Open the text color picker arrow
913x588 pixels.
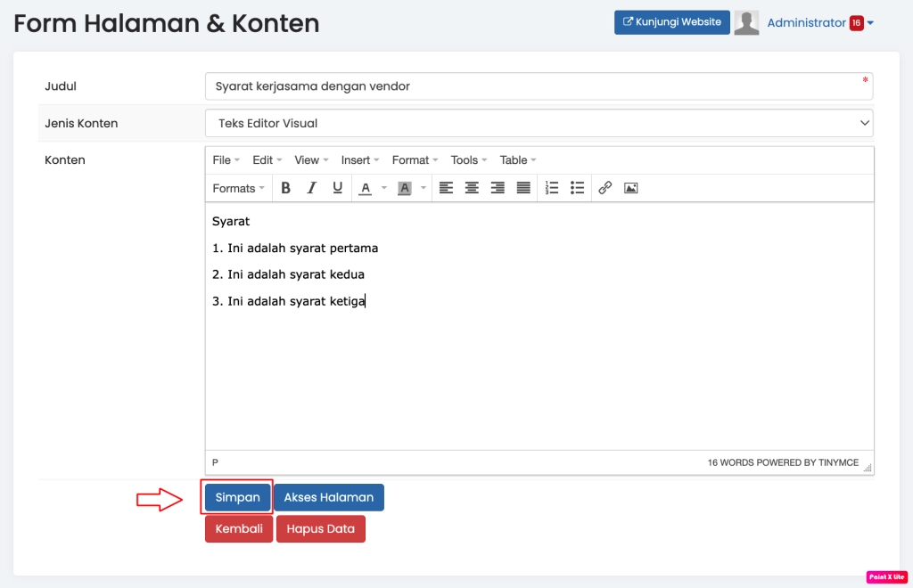tap(384, 188)
